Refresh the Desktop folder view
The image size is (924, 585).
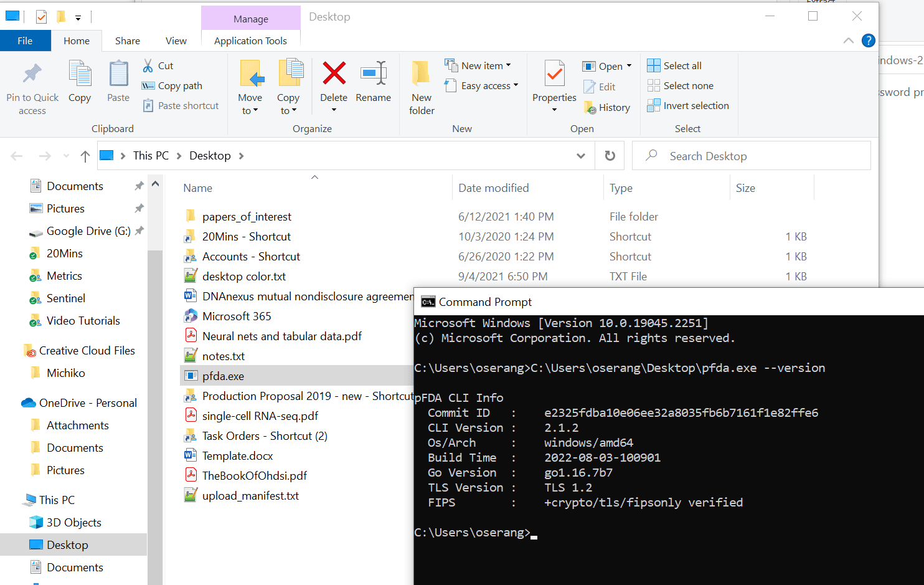tap(610, 156)
